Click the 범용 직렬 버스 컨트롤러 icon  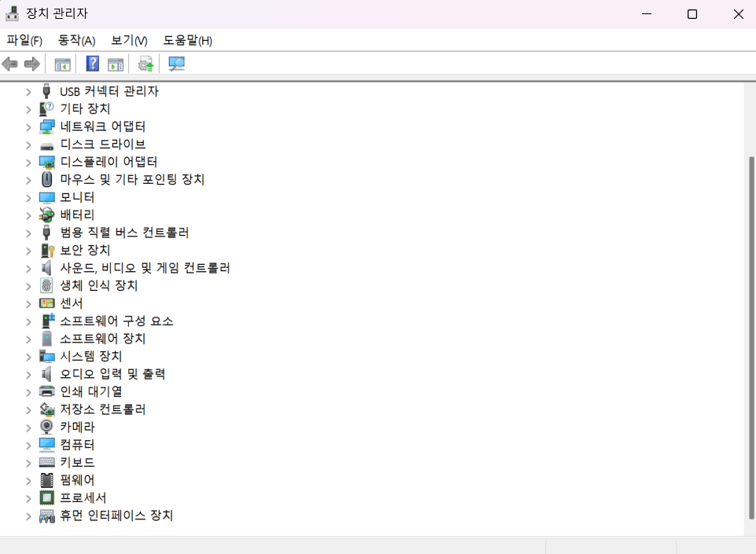pyautogui.click(x=46, y=233)
